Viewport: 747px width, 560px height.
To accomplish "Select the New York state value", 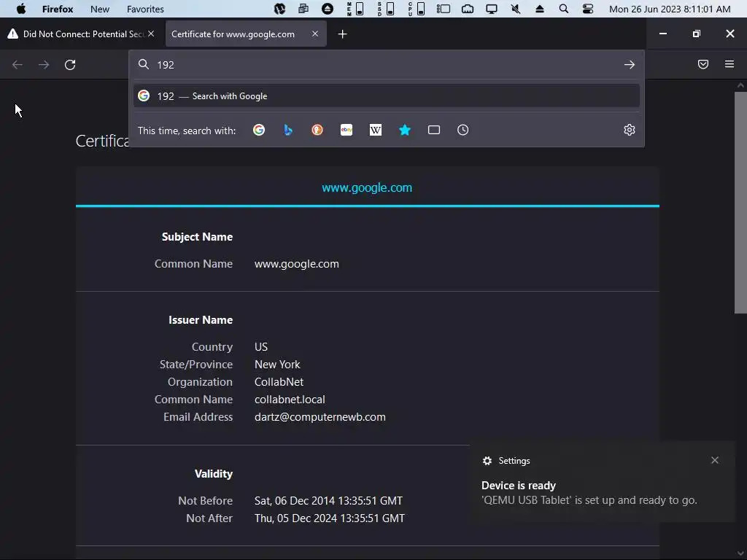I will (277, 365).
